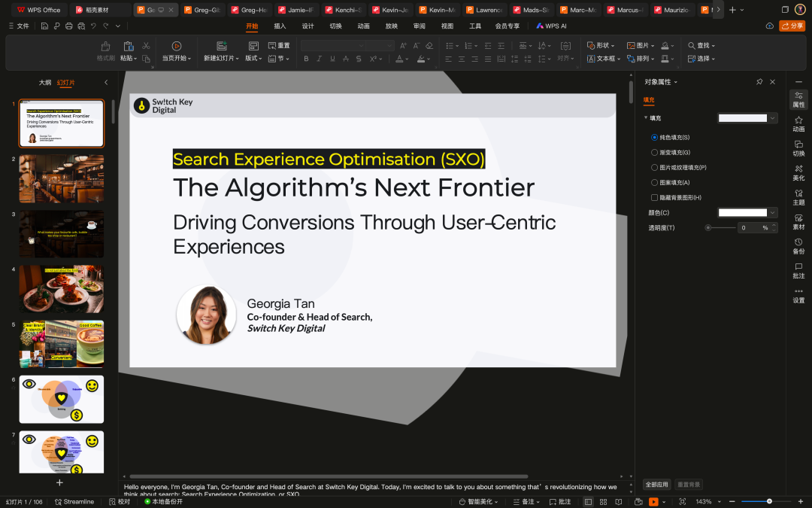Image resolution: width=812 pixels, height=508 pixels.
Task: Open the Properties (属性) sidebar icon
Action: [798, 99]
